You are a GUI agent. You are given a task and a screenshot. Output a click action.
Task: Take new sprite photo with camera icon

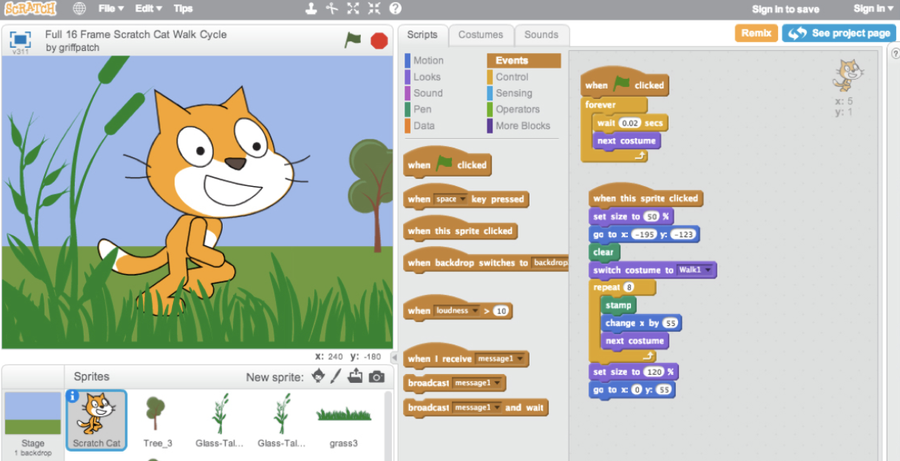(x=376, y=377)
